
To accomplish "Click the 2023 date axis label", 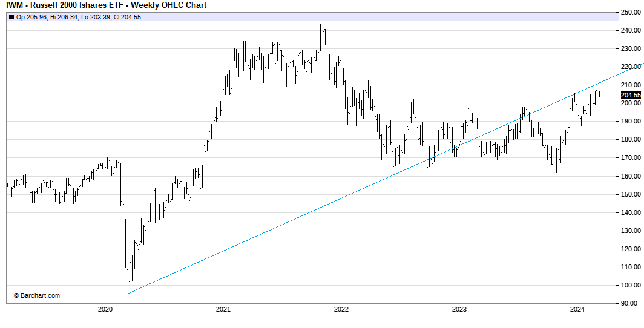I will click(x=459, y=309).
